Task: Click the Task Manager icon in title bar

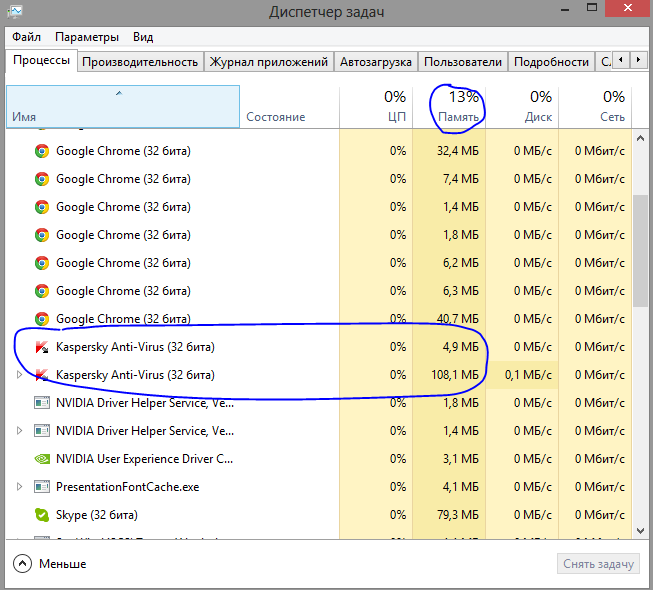Action: pyautogui.click(x=15, y=11)
